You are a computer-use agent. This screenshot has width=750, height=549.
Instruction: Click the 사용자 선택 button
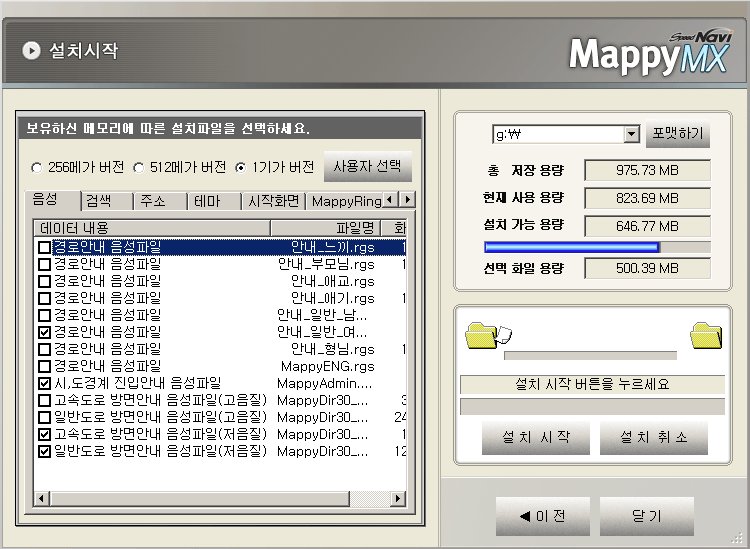pos(367,166)
